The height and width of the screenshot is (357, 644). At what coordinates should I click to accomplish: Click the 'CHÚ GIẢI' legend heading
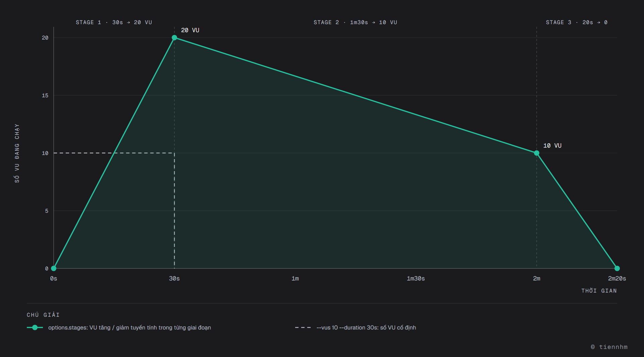43,315
